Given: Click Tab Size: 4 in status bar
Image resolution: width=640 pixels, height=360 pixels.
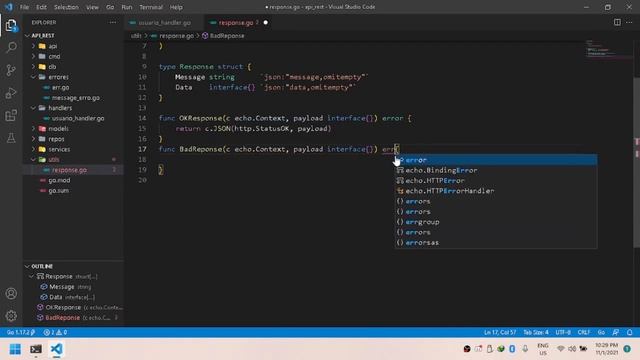Looking at the screenshot, I should 536,332.
